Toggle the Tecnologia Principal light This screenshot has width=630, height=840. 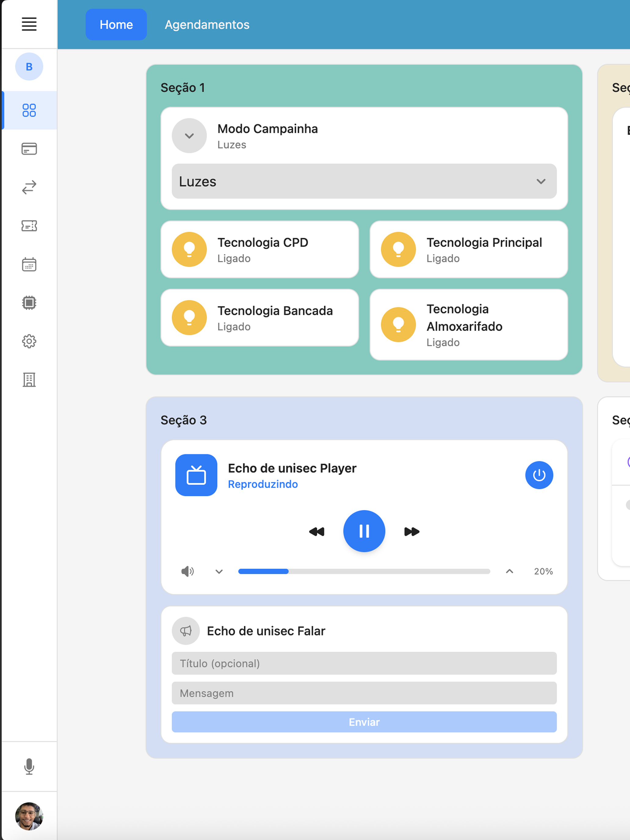pos(398,249)
